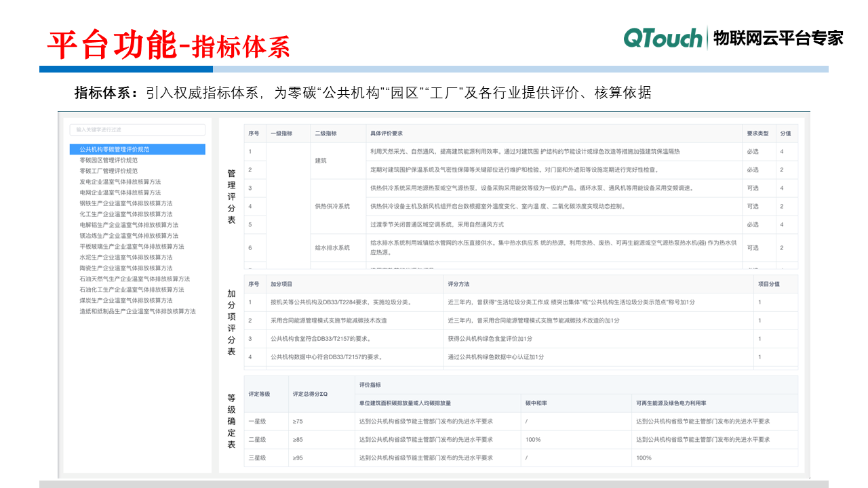868x488 pixels.
Task: Click the 加分项评分表 section label
Action: [231, 323]
